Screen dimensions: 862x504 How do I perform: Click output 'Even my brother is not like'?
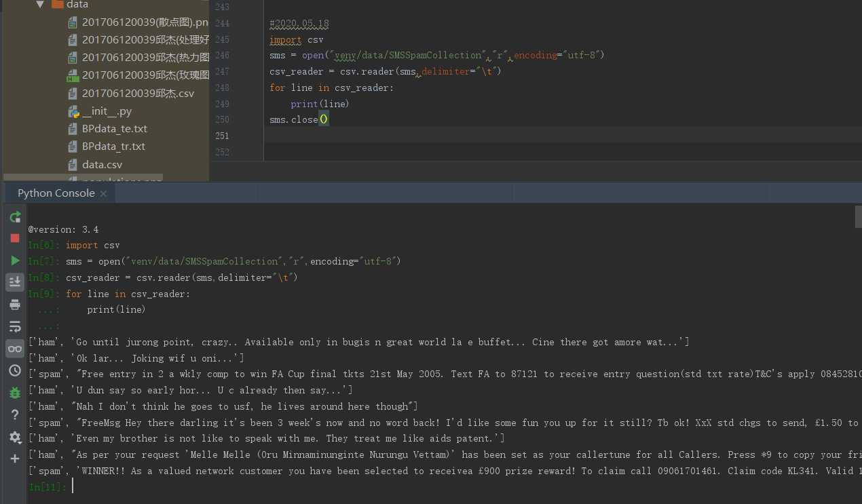267,438
